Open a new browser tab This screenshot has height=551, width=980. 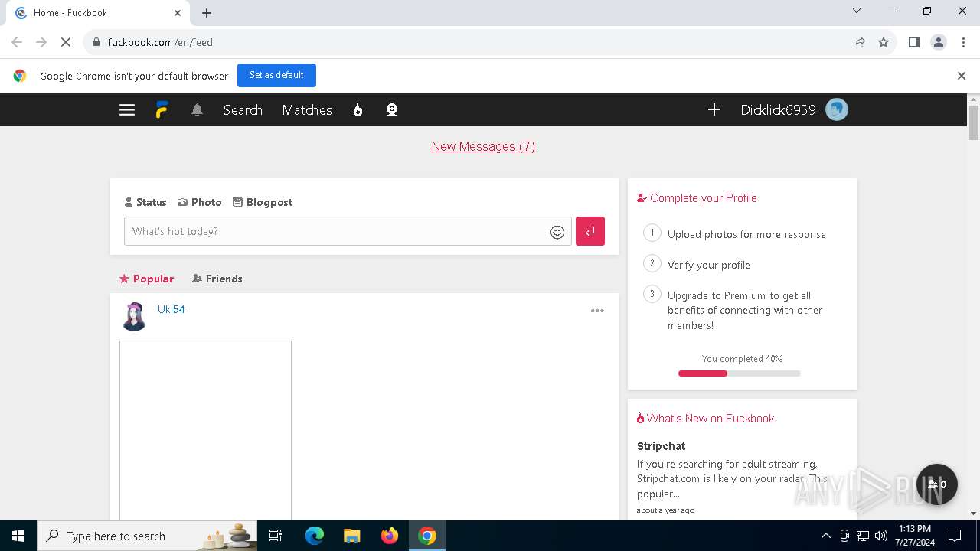pos(207,13)
